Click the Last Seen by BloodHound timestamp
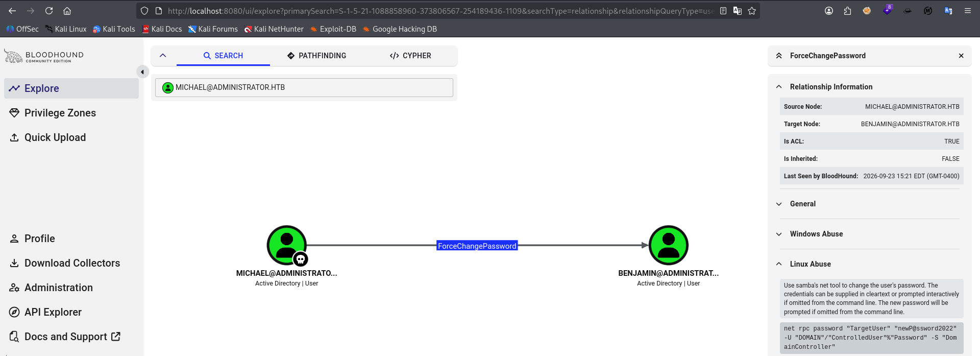The width and height of the screenshot is (980, 356). [x=912, y=176]
